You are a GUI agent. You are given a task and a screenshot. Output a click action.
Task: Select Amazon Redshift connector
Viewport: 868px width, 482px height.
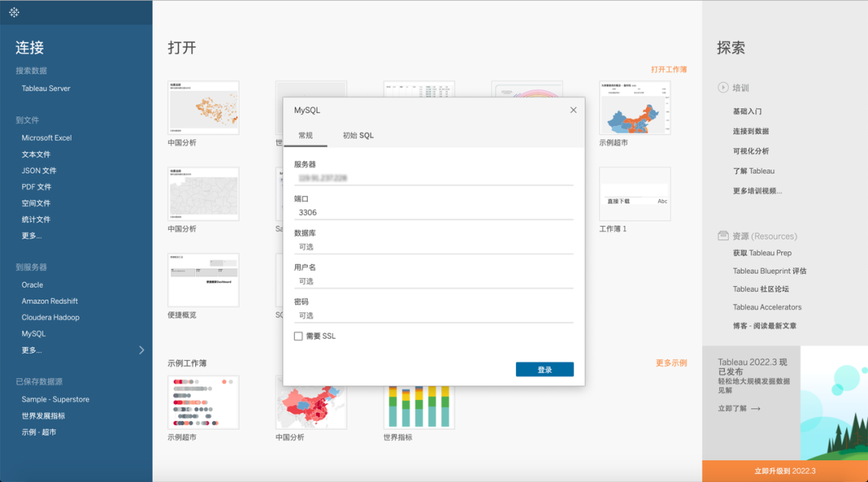[x=50, y=301]
